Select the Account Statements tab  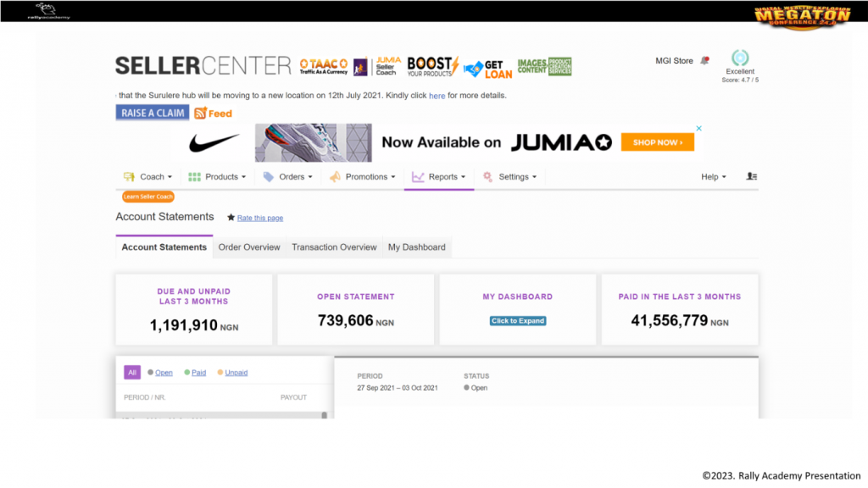click(164, 247)
